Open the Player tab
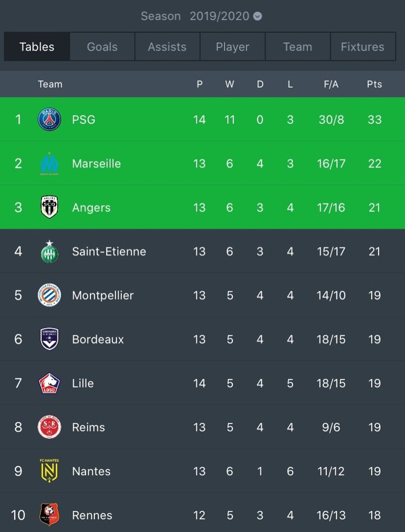 (232, 47)
